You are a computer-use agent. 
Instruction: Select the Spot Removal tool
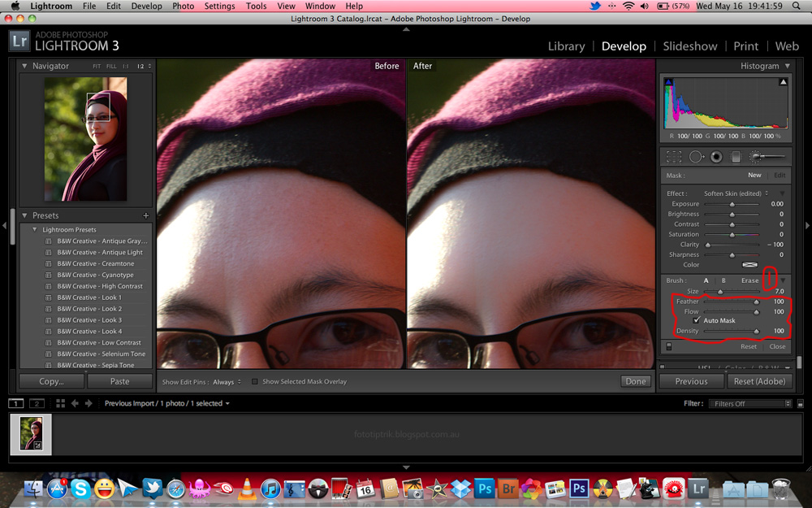[696, 157]
